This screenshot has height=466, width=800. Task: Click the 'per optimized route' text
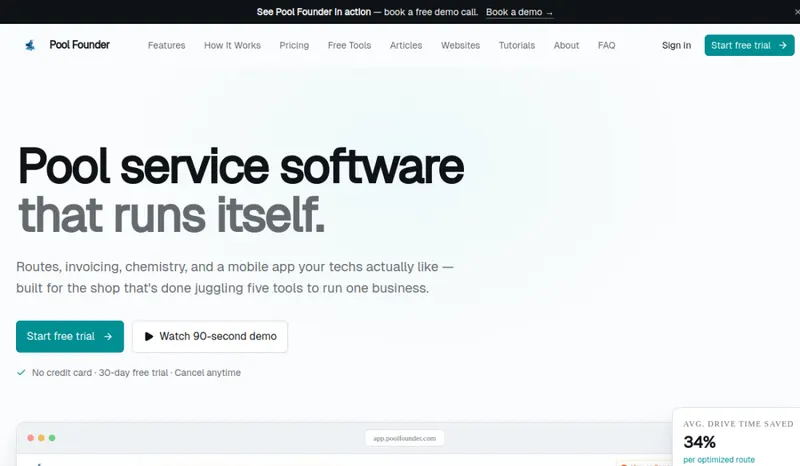point(718,460)
